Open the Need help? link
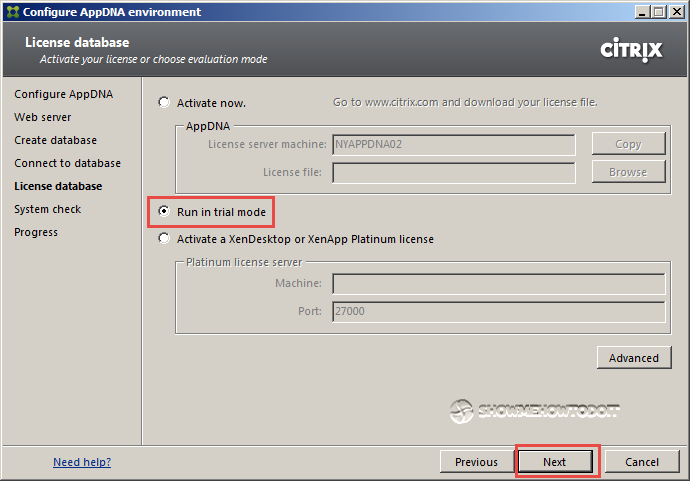Viewport: 690px width, 481px height. 82,462
